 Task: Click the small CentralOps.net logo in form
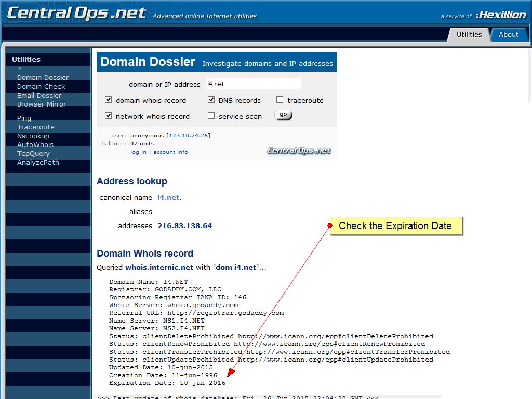299,150
